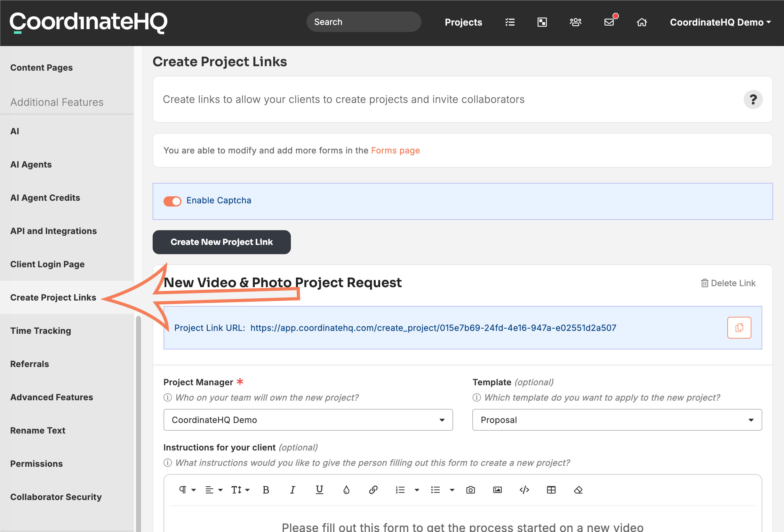Open Content Pages in sidebar

pos(42,67)
